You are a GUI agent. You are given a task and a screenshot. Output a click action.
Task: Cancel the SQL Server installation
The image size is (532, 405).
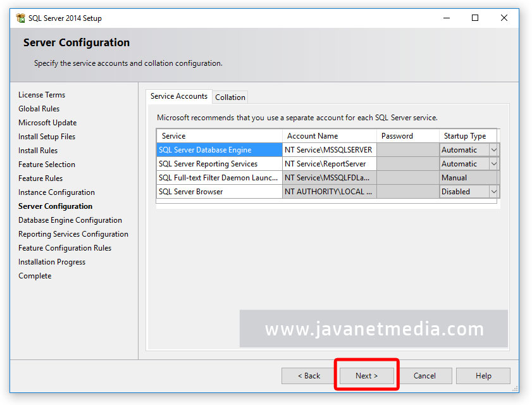(425, 375)
